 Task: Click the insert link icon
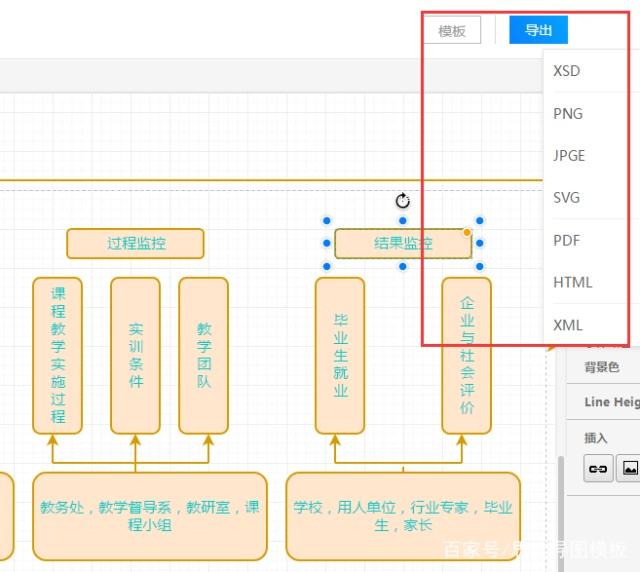coord(598,469)
